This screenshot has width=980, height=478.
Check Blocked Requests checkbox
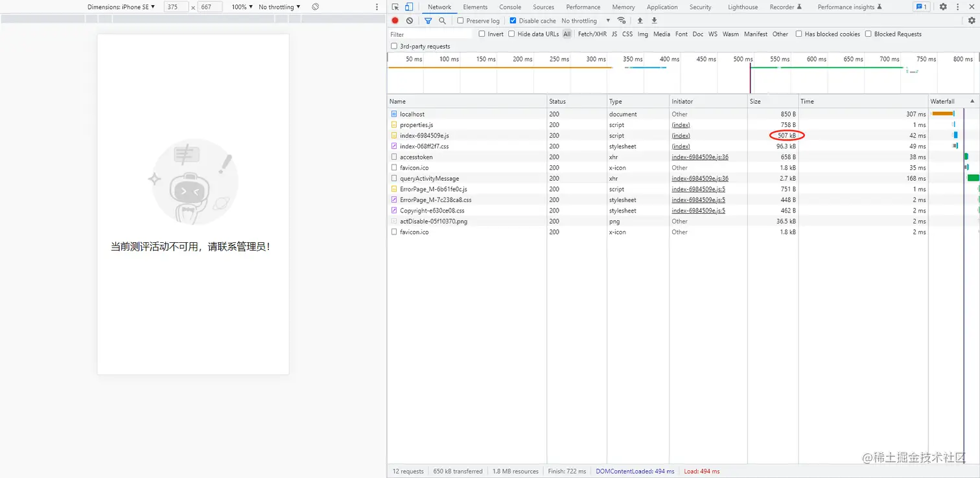(x=868, y=34)
